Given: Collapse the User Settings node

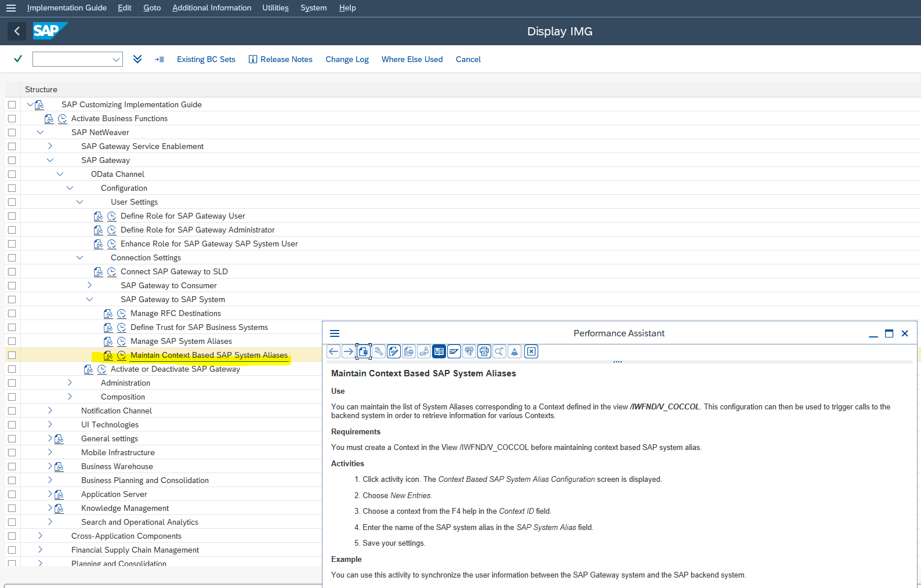Looking at the screenshot, I should pos(79,202).
